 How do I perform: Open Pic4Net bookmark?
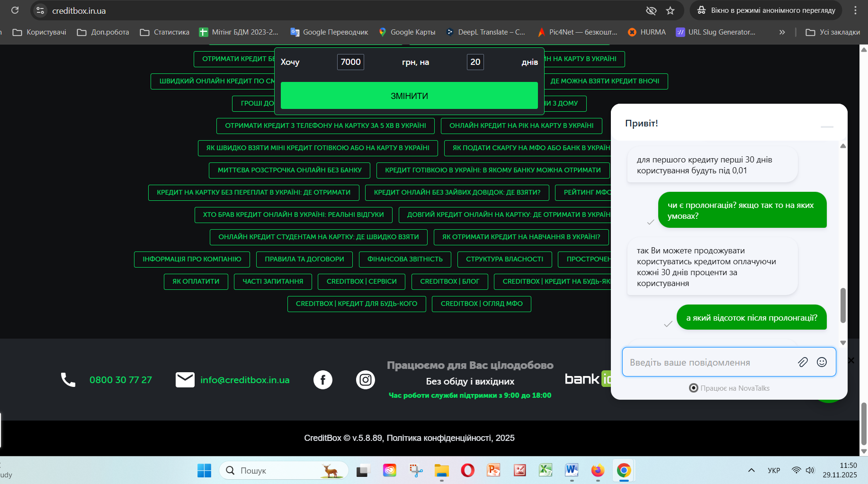[577, 32]
